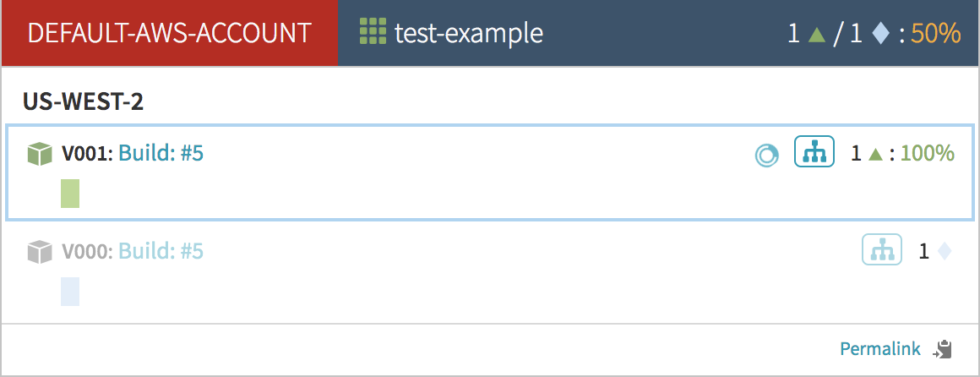Screen dimensions: 980x377
Task: Open the Build: #5 link for V000
Action: coord(161,251)
